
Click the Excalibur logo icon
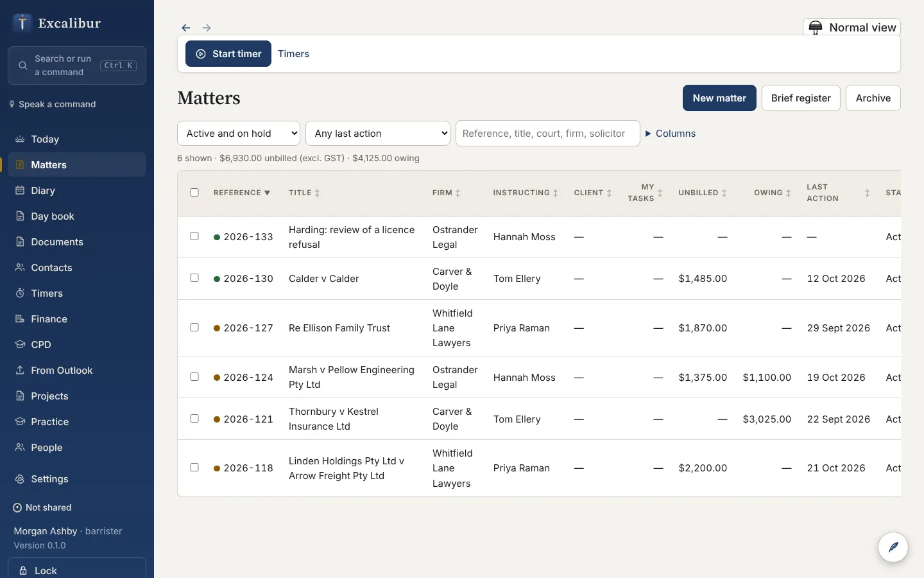click(22, 23)
